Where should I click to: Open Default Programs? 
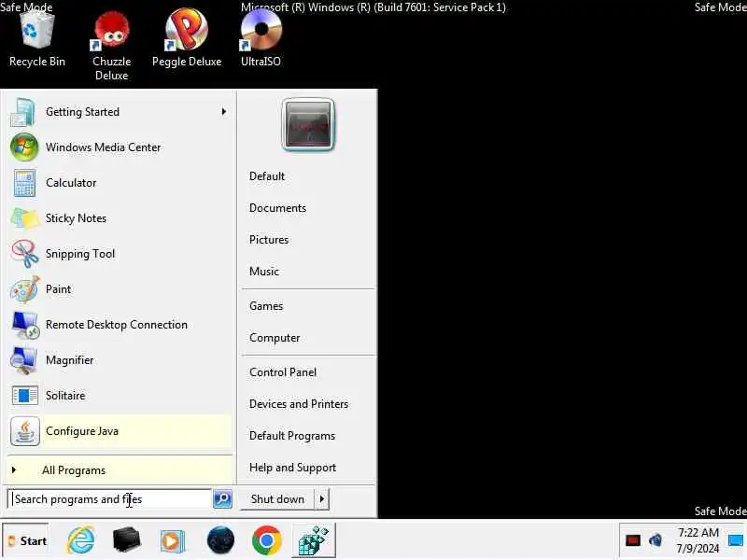coord(292,436)
